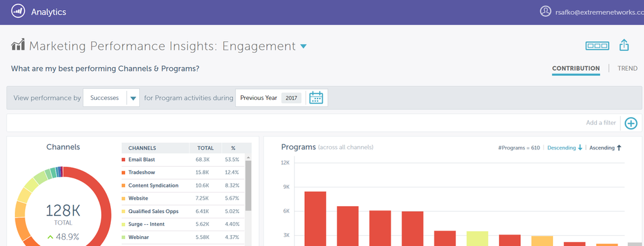Click the light yellow program bar

pyautogui.click(x=477, y=239)
